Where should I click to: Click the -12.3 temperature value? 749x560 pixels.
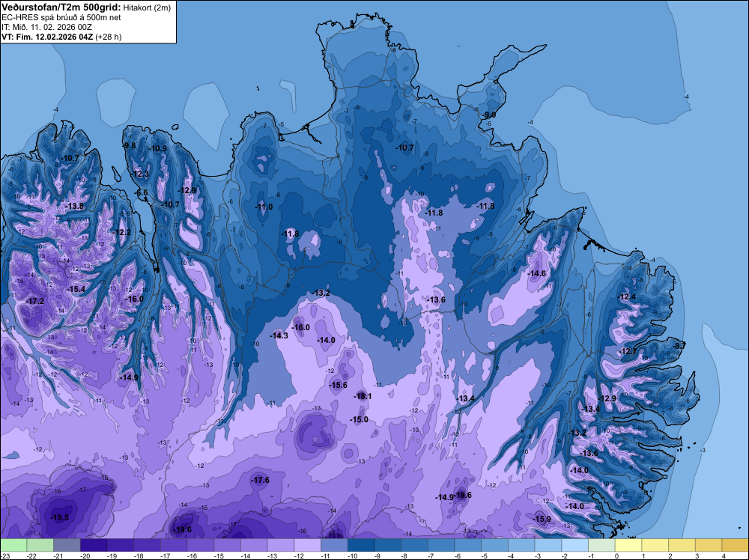(x=140, y=174)
